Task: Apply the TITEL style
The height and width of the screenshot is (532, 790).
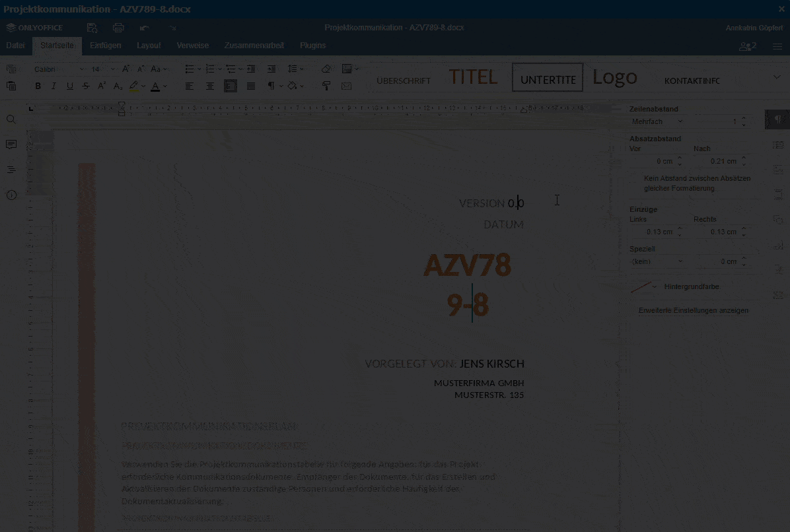Action: point(473,78)
